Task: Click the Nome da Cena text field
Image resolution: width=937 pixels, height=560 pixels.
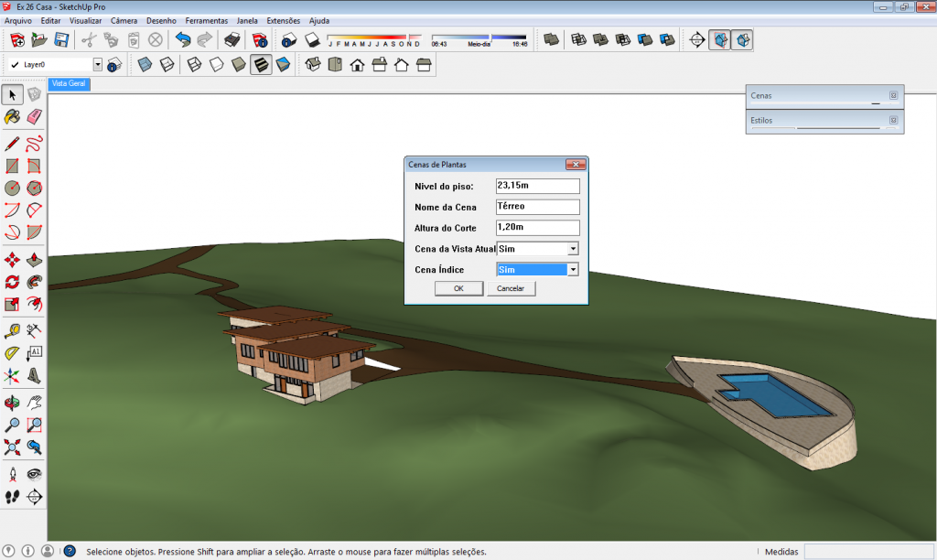Action: tap(537, 207)
